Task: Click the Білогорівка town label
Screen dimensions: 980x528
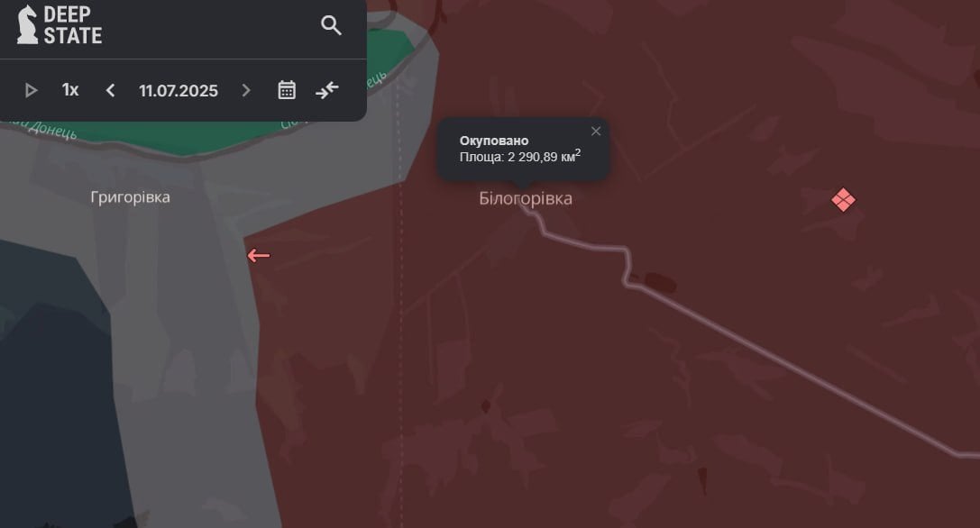Action: coord(526,199)
